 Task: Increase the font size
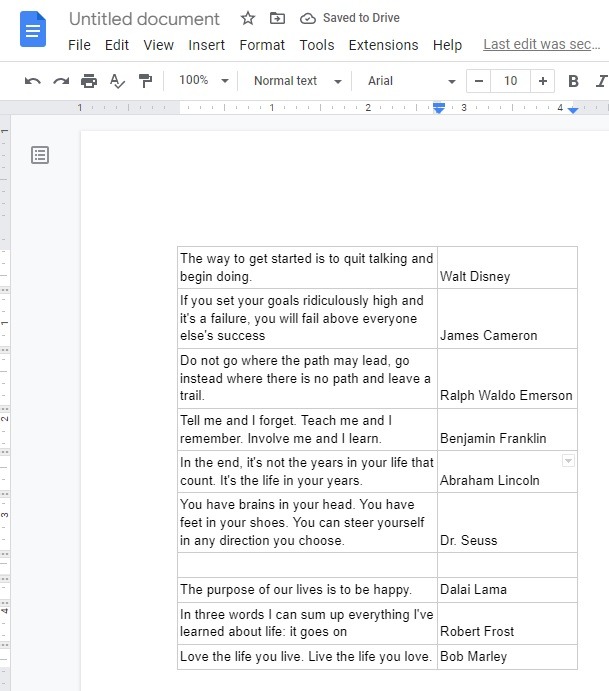point(542,81)
